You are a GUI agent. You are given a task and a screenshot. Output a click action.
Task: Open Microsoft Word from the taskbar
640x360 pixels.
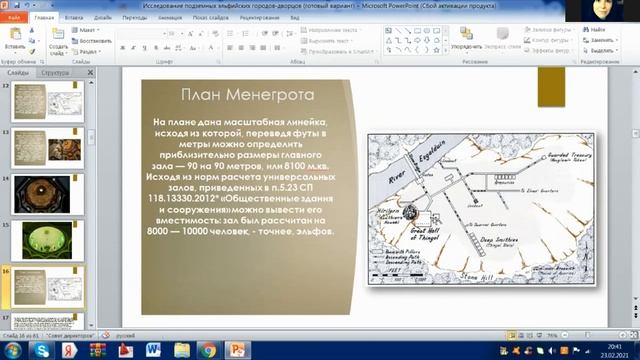click(153, 350)
